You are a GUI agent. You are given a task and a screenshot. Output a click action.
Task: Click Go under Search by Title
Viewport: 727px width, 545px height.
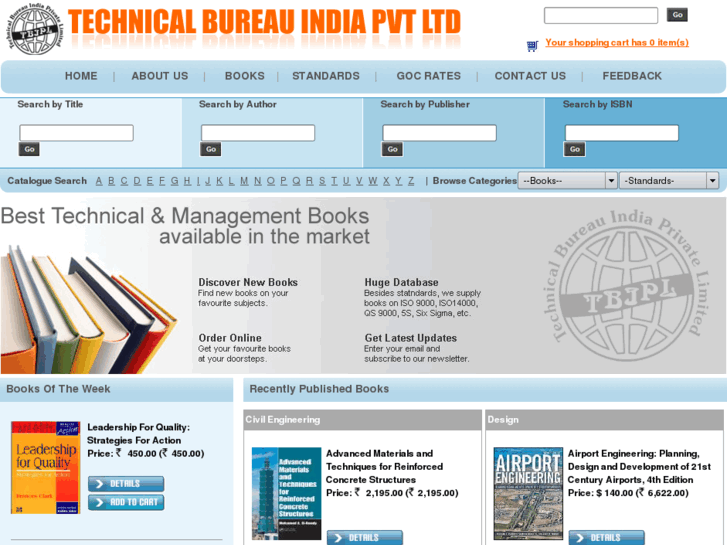pos(29,149)
